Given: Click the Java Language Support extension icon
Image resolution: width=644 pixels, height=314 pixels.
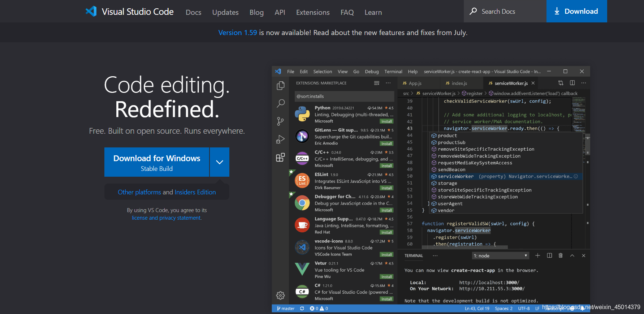Looking at the screenshot, I should (302, 225).
